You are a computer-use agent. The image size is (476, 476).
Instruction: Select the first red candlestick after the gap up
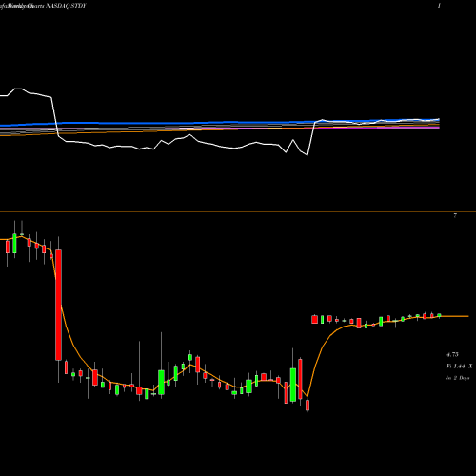point(314,319)
